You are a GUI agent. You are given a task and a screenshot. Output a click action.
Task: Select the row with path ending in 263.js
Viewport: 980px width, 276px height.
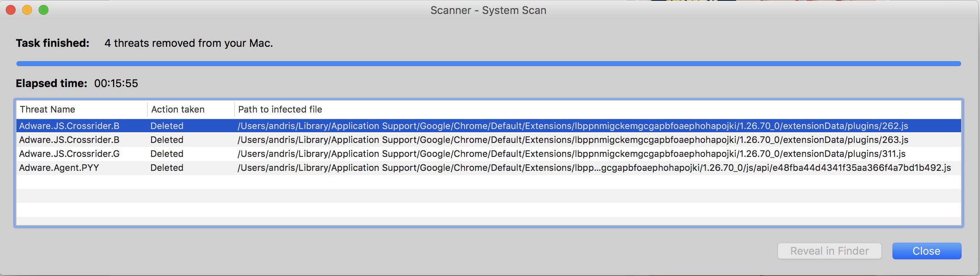click(x=489, y=140)
